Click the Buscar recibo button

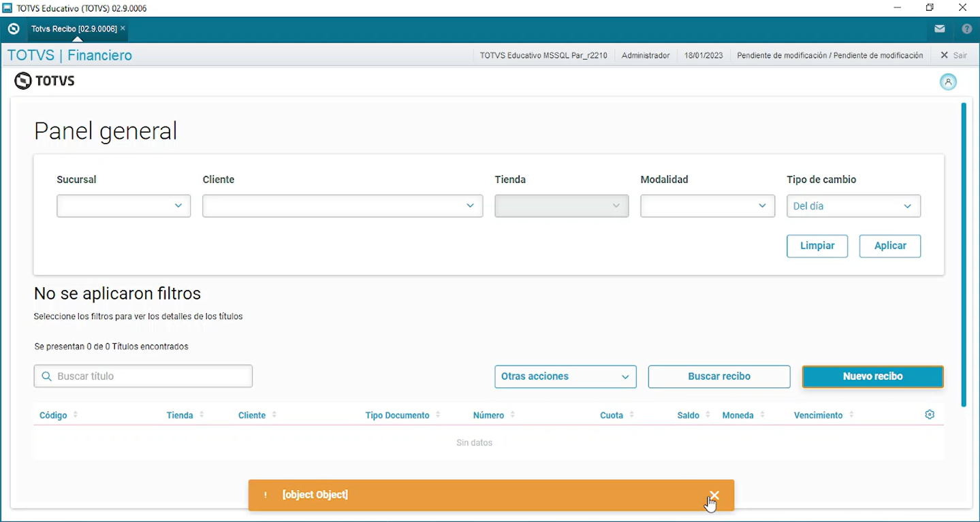tap(719, 377)
